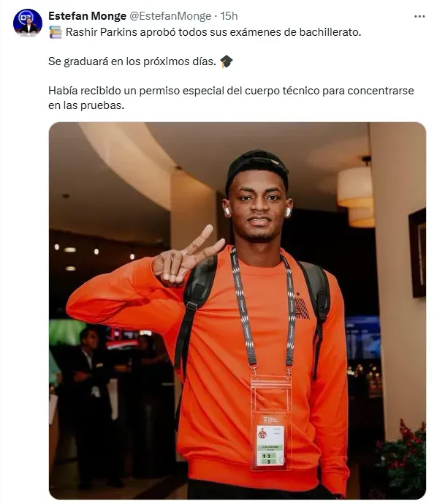Click the team crest on orange sweatshirt

(302, 306)
